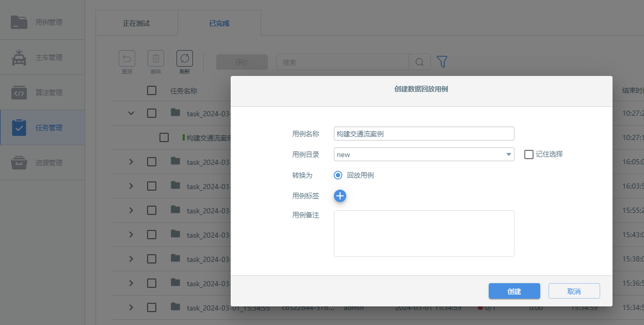Click the 创建 button
Viewport: 644px width, 325px height.
514,291
